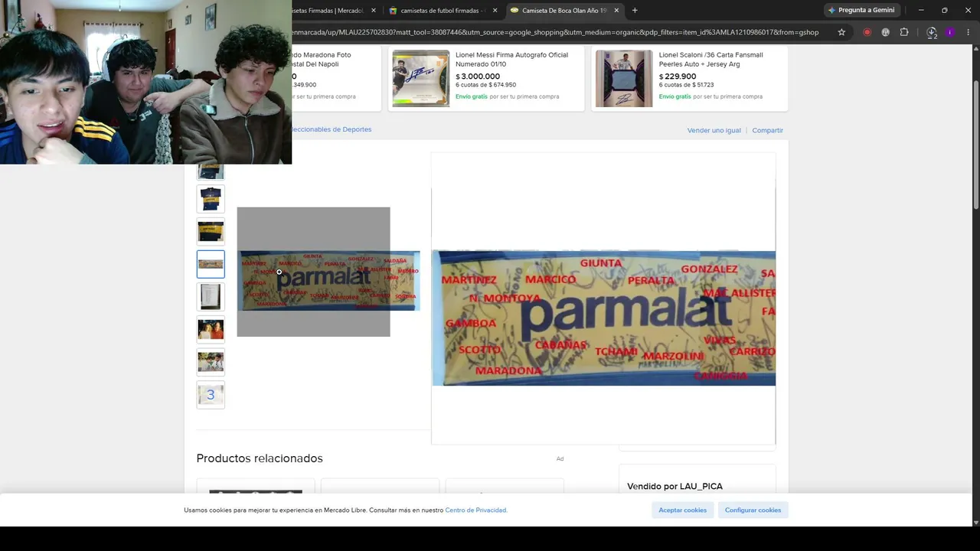Image resolution: width=980 pixels, height=551 pixels.
Task: Open the Extensions puzzle-piece menu
Action: click(x=904, y=32)
